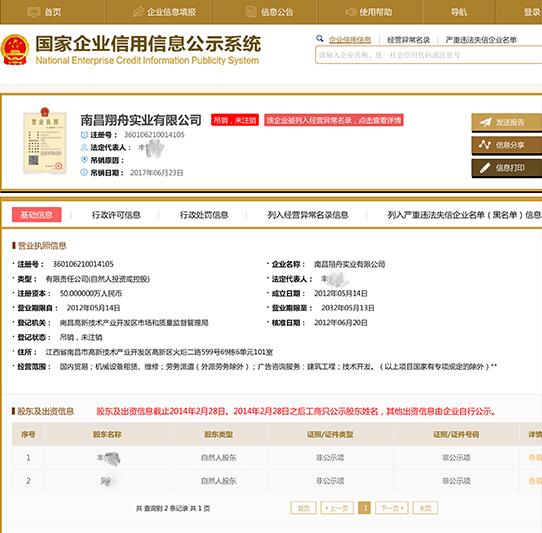Click company type 有限责任公司(自然人投资或控股)

97,279
